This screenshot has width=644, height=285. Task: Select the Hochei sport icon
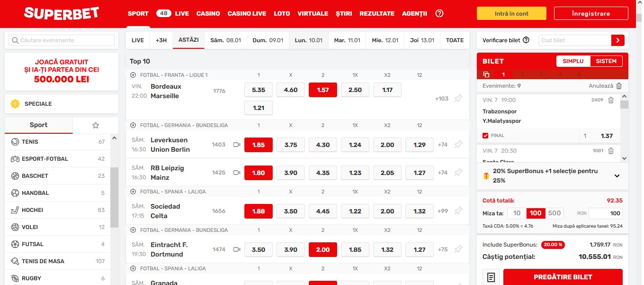pos(15,210)
